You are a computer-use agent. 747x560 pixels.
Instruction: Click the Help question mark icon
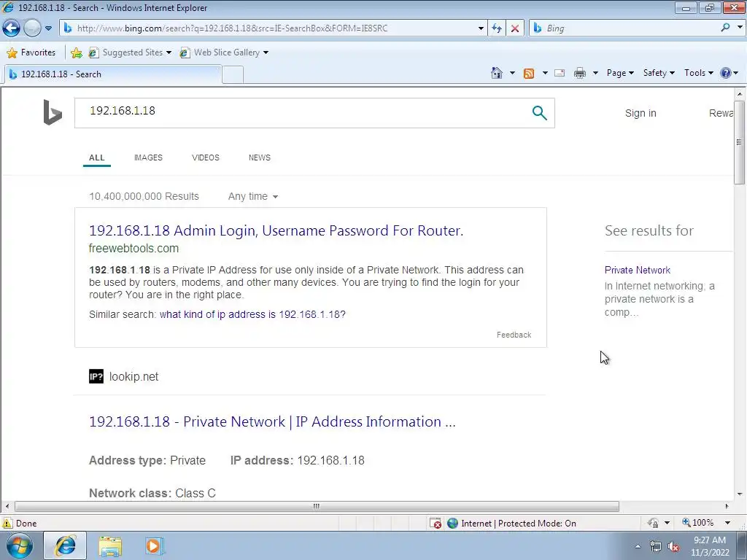726,73
